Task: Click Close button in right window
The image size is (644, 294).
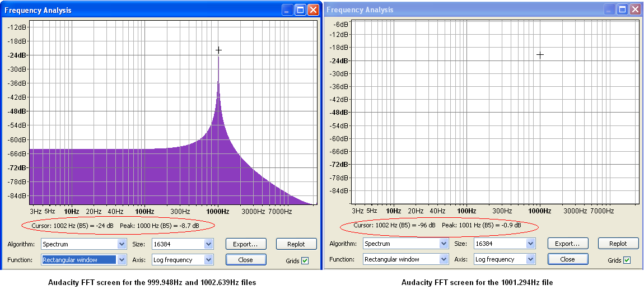Action: coord(568,259)
